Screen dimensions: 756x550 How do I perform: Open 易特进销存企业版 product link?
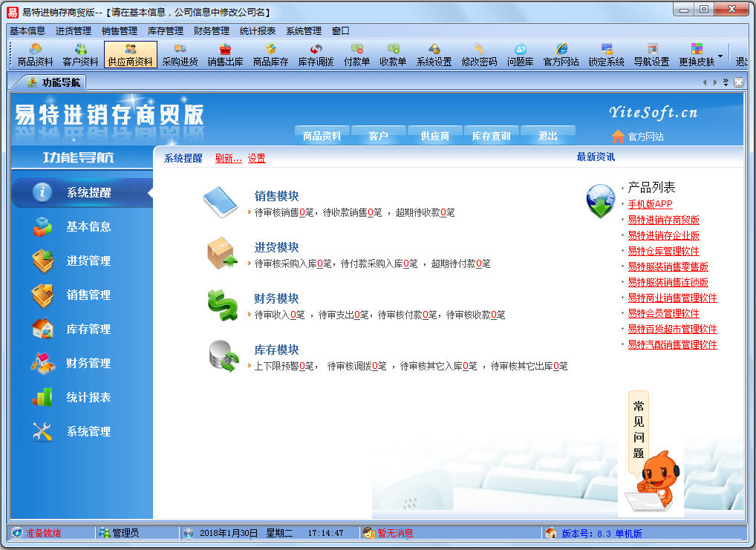(x=663, y=236)
